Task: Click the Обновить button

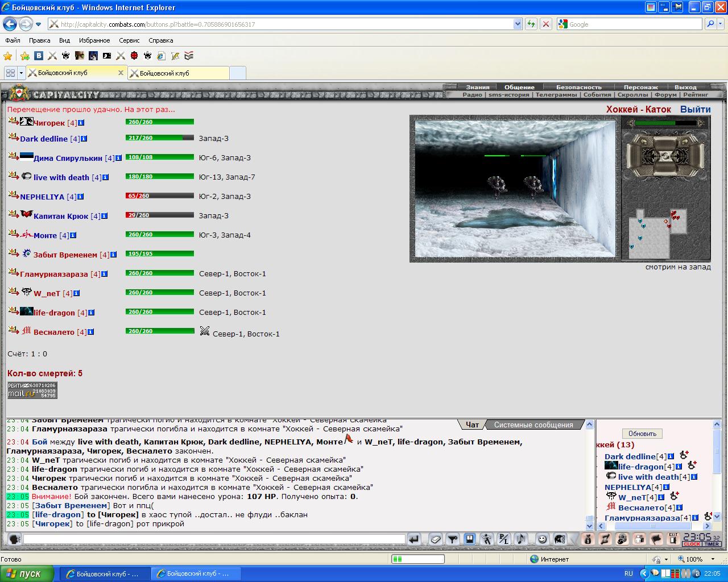Action: pos(642,434)
